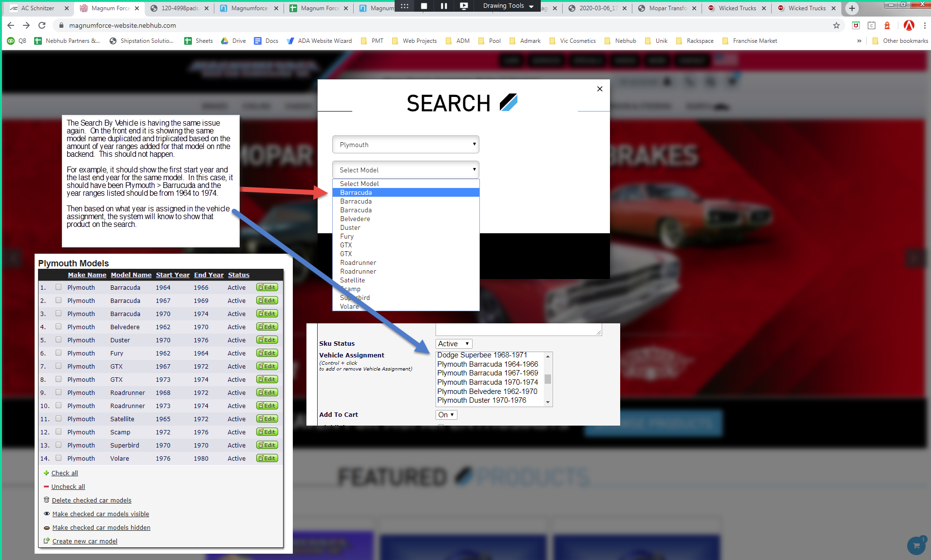
Task: Click the address bar URL
Action: pos(123,25)
